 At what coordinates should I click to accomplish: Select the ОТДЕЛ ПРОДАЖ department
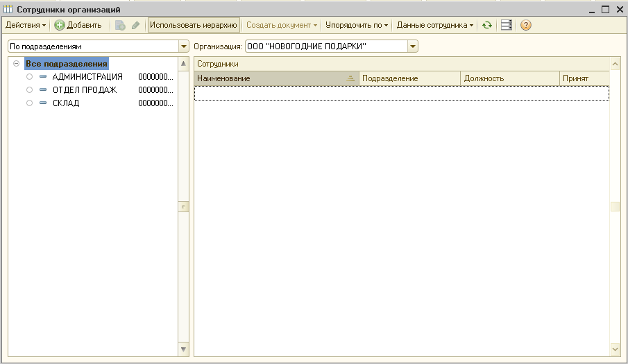pos(85,90)
